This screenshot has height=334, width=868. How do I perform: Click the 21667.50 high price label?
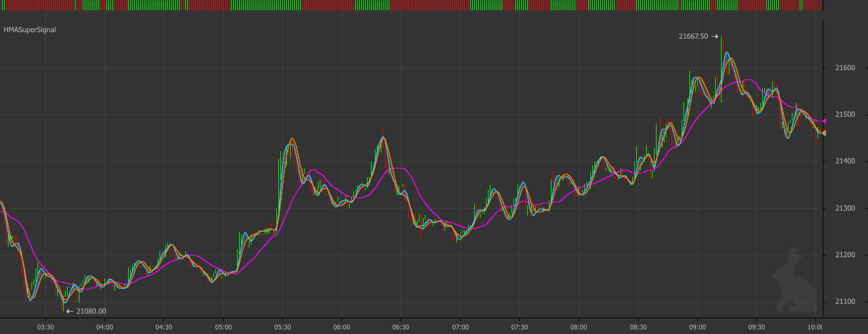tap(693, 37)
